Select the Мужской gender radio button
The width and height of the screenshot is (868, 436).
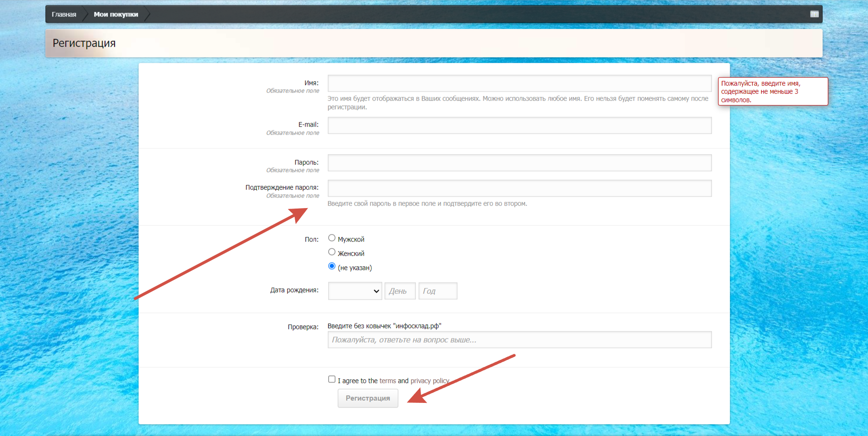332,238
